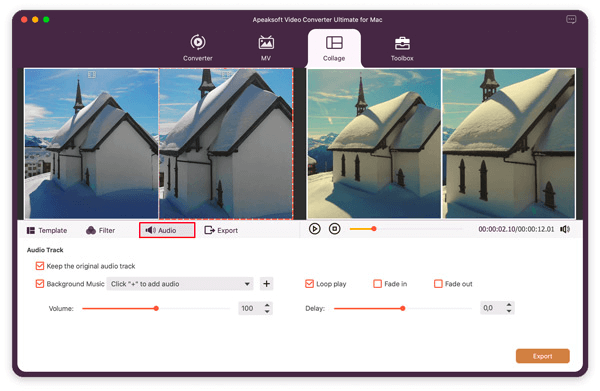
Task: Click the preview playback progress bar
Action: tap(406, 229)
